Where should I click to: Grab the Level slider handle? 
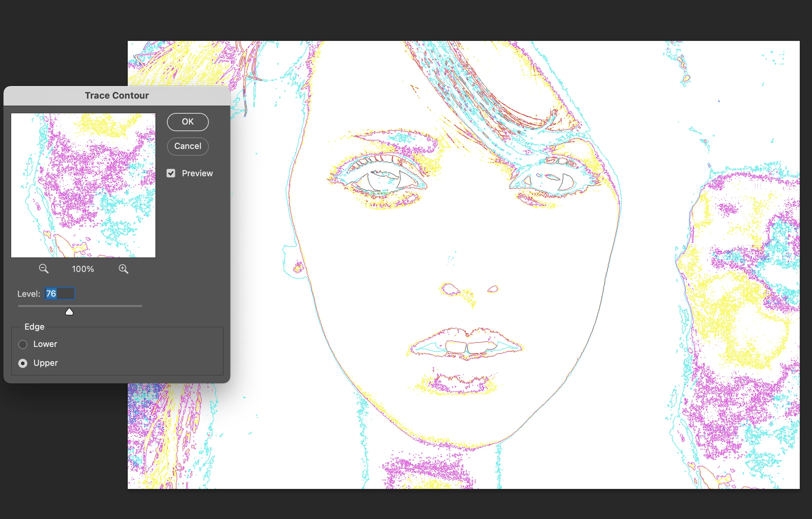(x=69, y=312)
